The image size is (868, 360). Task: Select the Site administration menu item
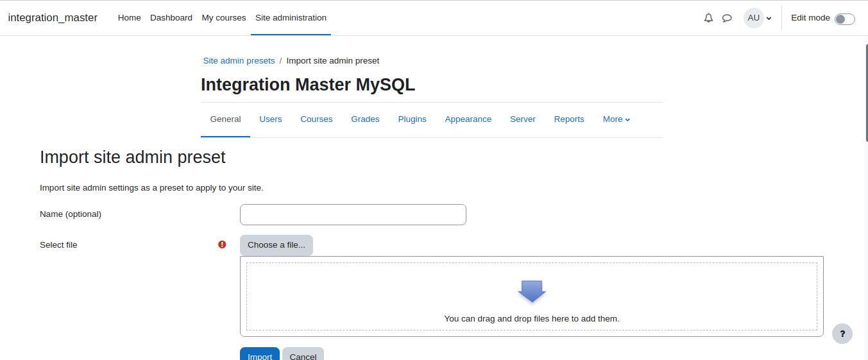[291, 18]
